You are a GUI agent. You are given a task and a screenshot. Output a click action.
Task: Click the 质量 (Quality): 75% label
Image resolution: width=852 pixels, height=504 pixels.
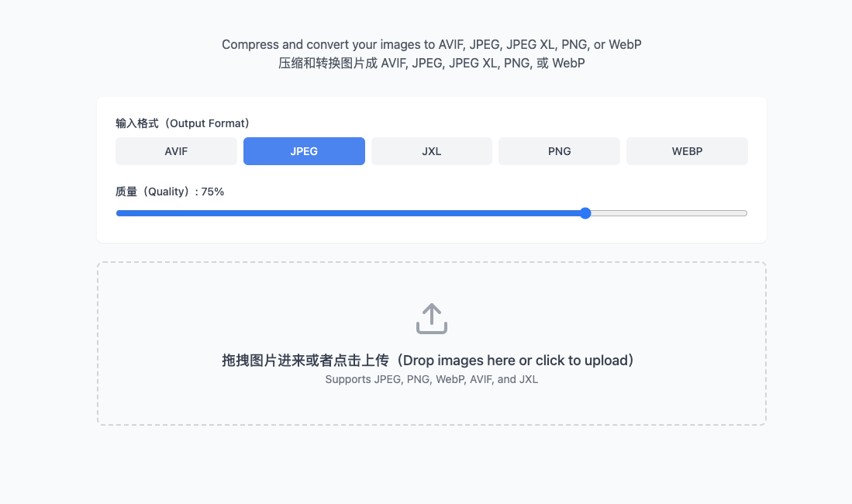click(170, 192)
